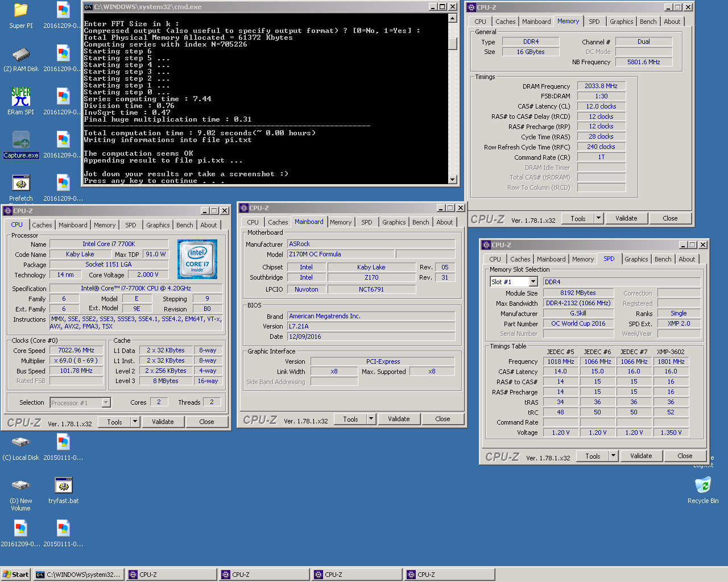Open Tools dropdown arrow in SPD window
728x582 pixels.
click(x=613, y=456)
